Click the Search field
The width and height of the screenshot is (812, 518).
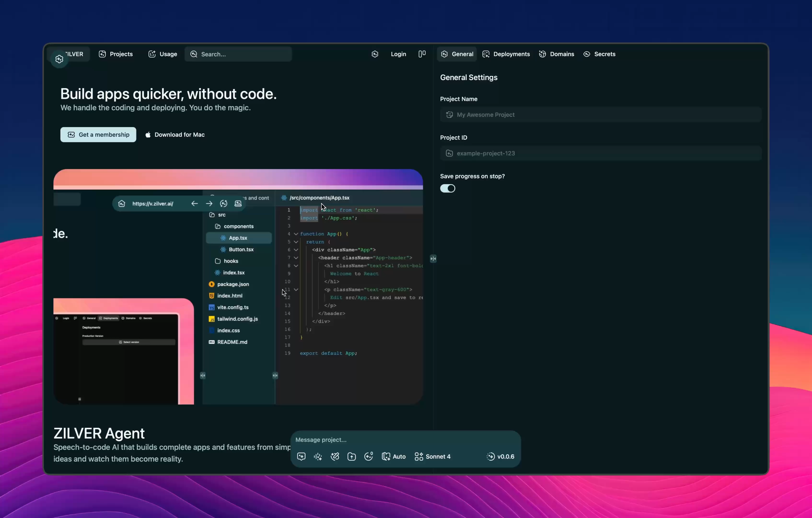(x=238, y=54)
